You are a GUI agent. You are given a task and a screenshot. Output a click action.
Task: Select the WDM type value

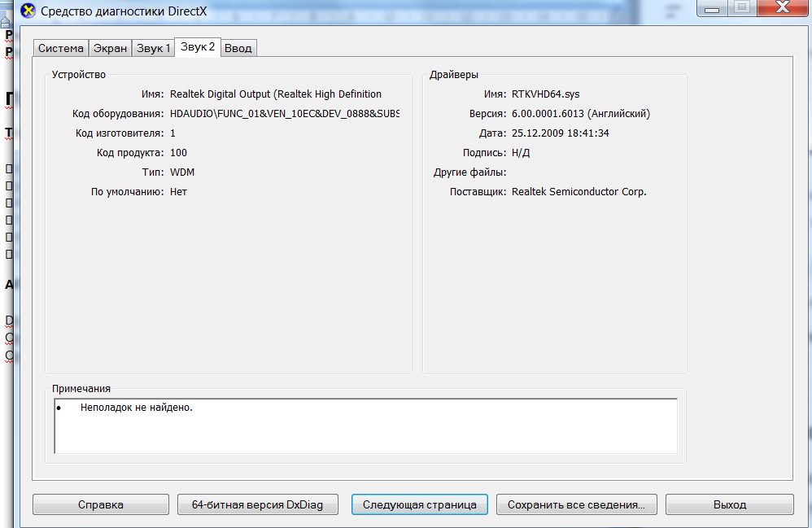pyautogui.click(x=182, y=172)
